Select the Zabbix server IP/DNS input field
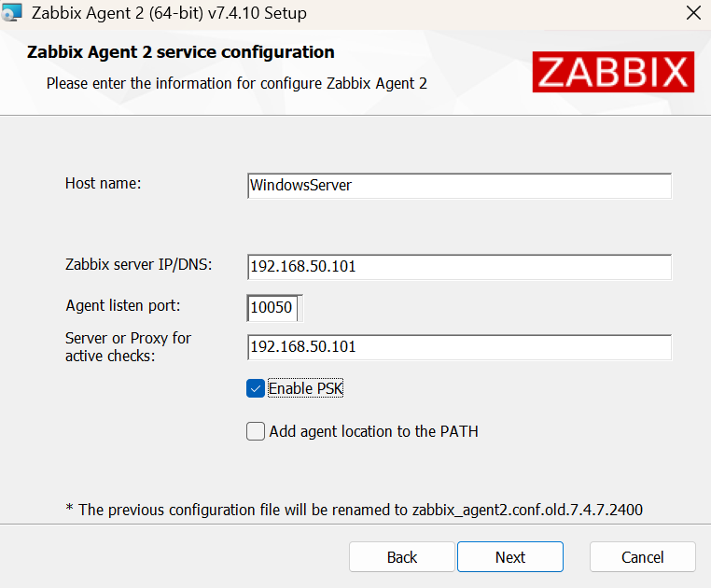Image resolution: width=711 pixels, height=588 pixels. [459, 267]
